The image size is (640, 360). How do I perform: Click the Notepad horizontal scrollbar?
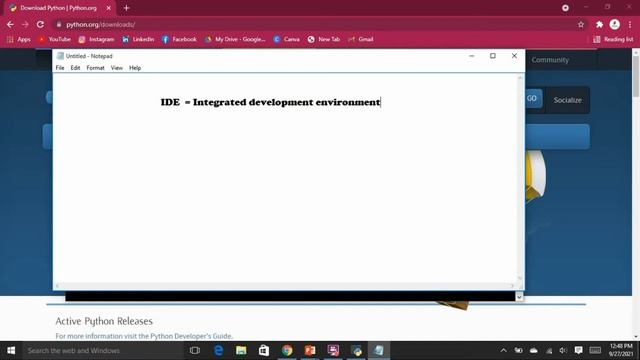point(285,286)
